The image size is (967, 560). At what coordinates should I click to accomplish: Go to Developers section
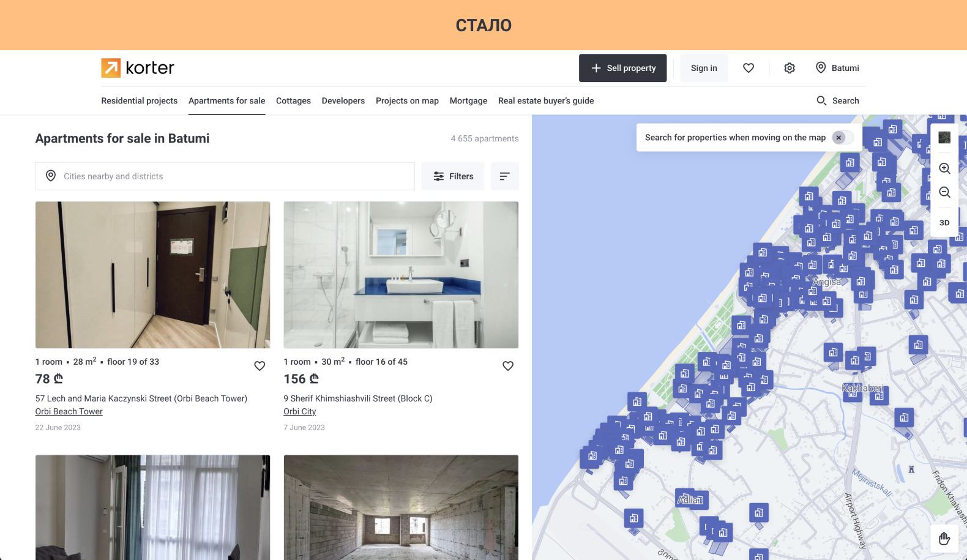pos(343,100)
